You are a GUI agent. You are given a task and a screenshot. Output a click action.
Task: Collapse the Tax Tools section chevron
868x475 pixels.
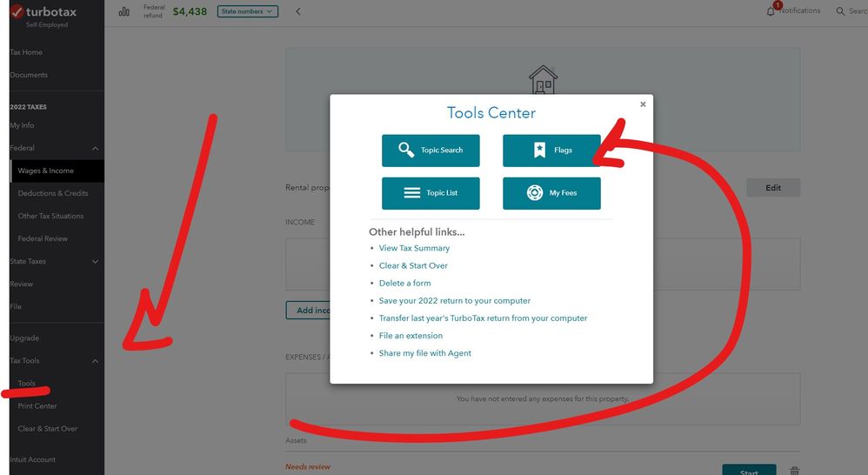click(95, 361)
